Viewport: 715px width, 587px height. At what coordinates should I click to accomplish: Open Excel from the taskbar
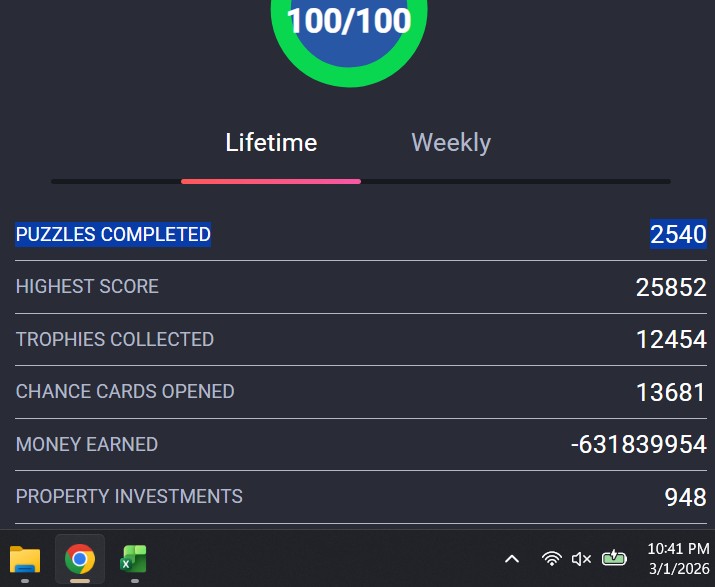pos(134,559)
